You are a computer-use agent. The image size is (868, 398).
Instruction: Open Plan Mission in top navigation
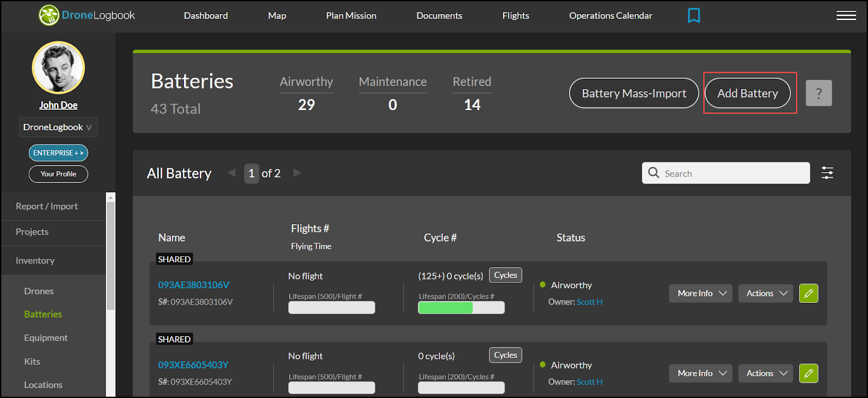pos(351,16)
